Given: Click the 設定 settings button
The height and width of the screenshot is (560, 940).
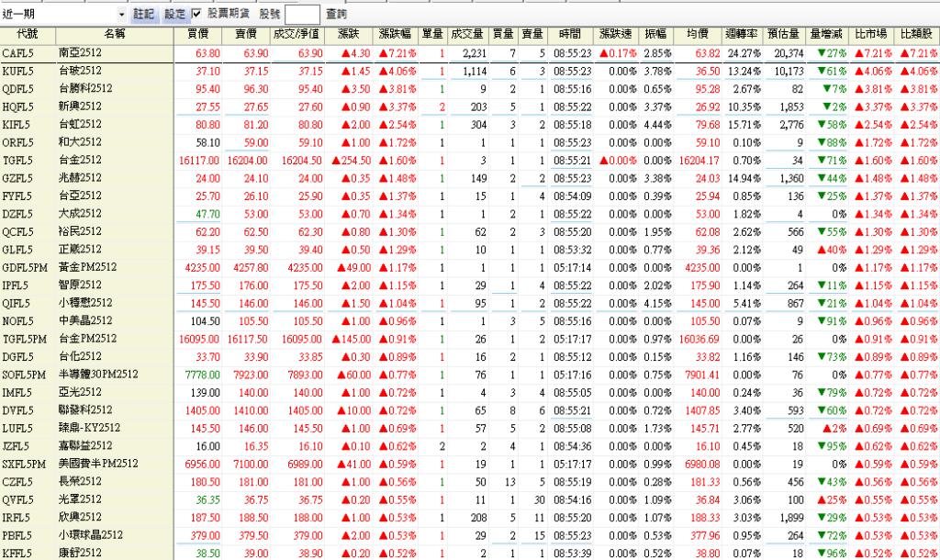Looking at the screenshot, I should [174, 15].
